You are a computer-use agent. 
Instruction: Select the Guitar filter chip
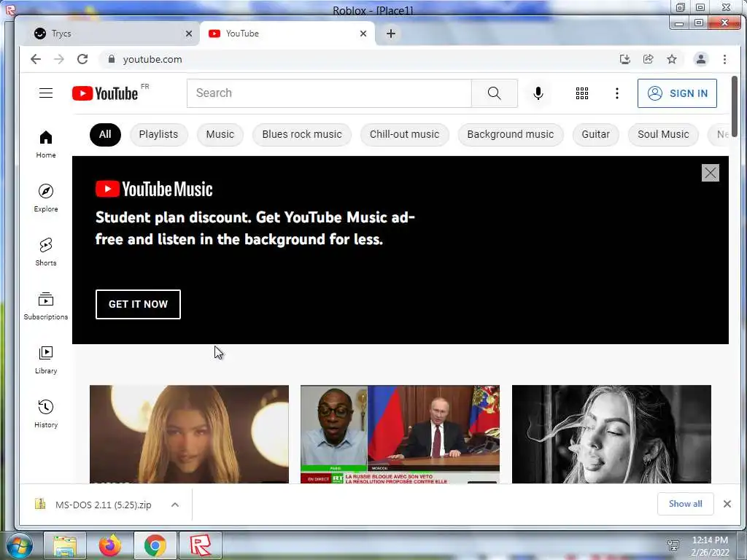pos(595,135)
